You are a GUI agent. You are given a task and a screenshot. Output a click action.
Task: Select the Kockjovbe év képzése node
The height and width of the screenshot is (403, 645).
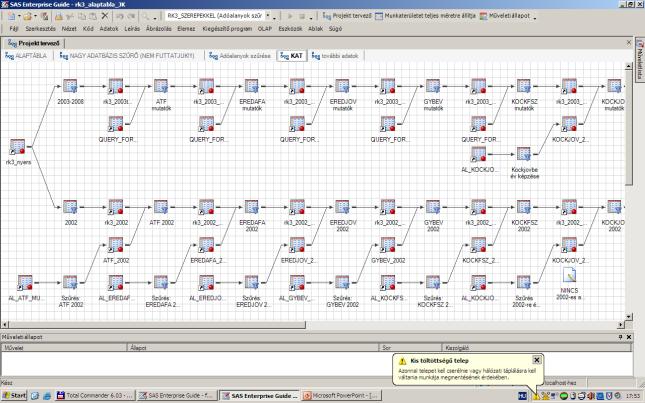pyautogui.click(x=524, y=154)
